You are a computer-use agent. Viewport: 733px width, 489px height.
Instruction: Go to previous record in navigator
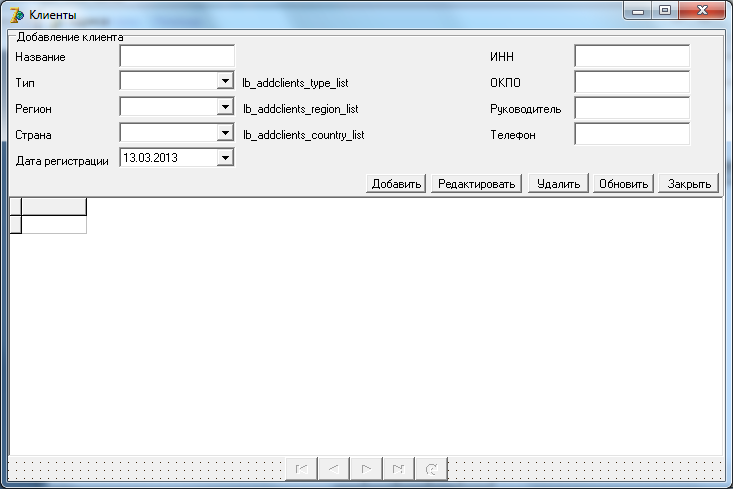click(334, 469)
